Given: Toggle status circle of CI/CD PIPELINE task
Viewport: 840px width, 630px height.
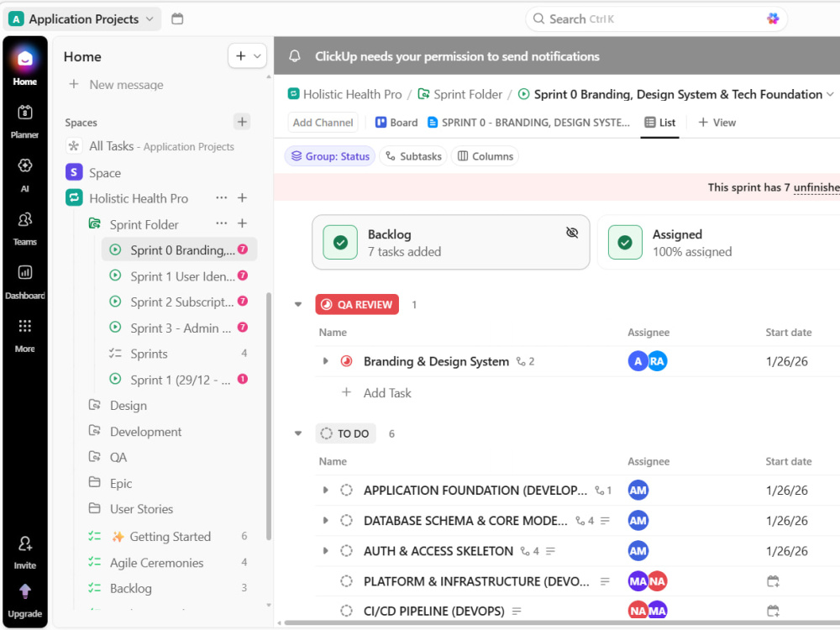Looking at the screenshot, I should pos(346,611).
